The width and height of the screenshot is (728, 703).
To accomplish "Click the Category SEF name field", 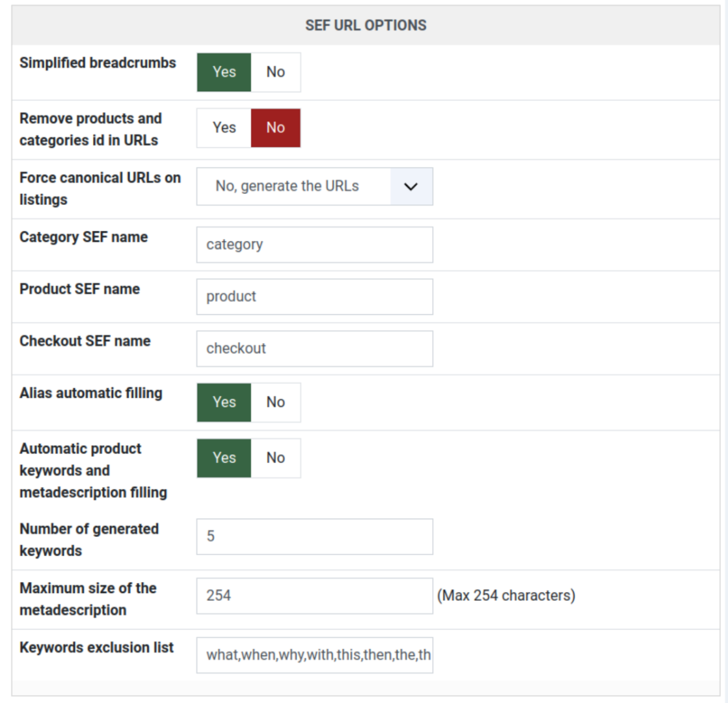I will pos(314,245).
